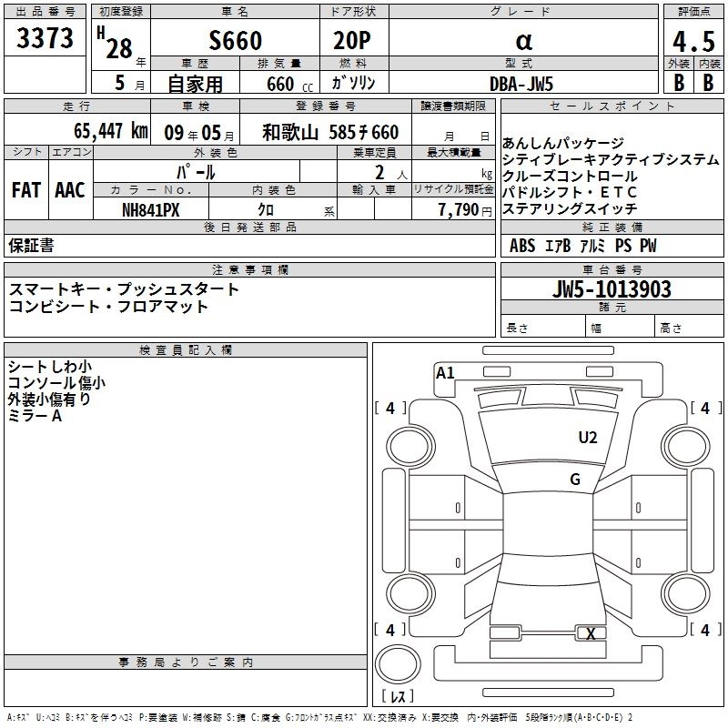Select the exterior color パール
Image resolution: width=728 pixels, height=728 pixels.
pos(196,172)
